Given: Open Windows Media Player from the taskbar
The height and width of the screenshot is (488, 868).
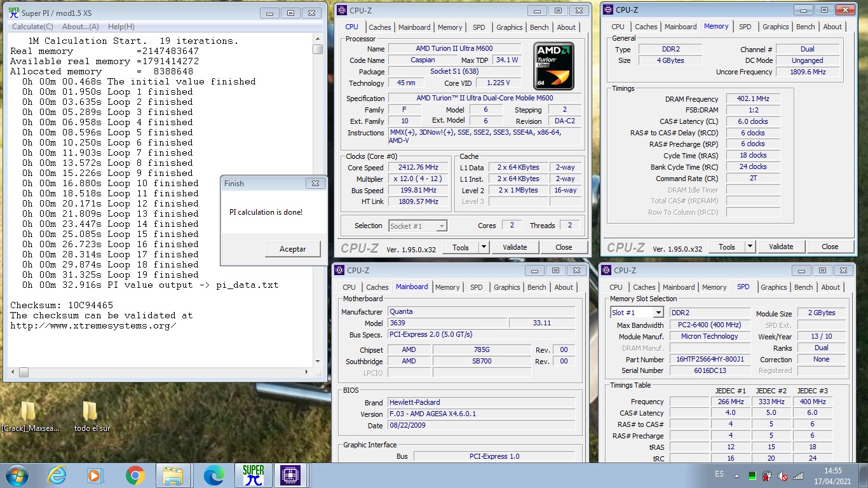Looking at the screenshot, I should 95,475.
